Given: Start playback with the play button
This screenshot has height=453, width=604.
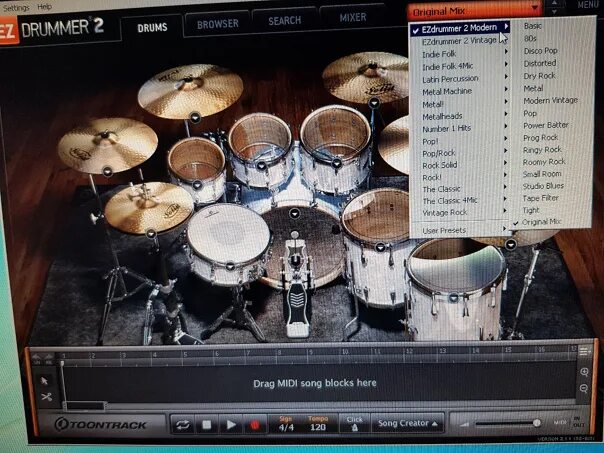Looking at the screenshot, I should pos(231,424).
